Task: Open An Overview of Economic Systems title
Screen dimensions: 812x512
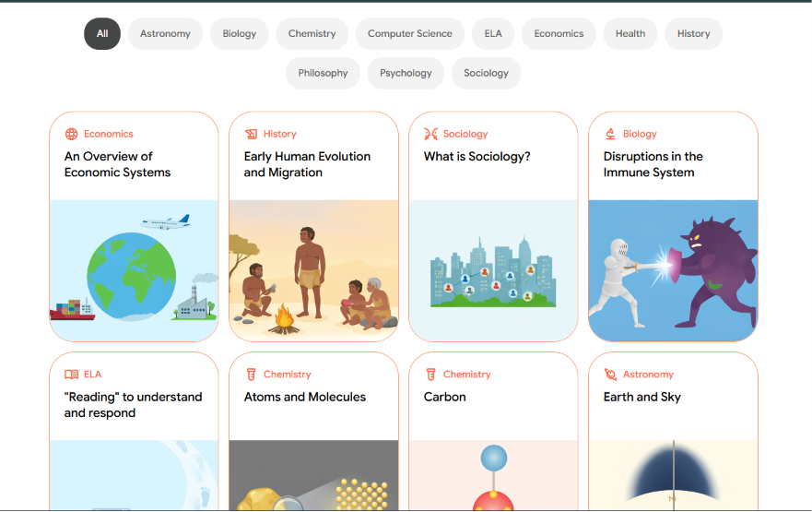Action: point(118,164)
